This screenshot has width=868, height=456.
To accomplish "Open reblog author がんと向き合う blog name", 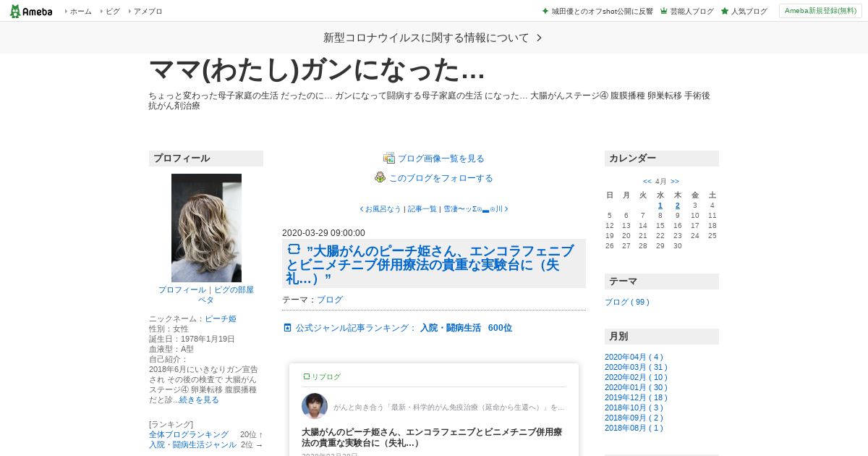I will pyautogui.click(x=449, y=408).
